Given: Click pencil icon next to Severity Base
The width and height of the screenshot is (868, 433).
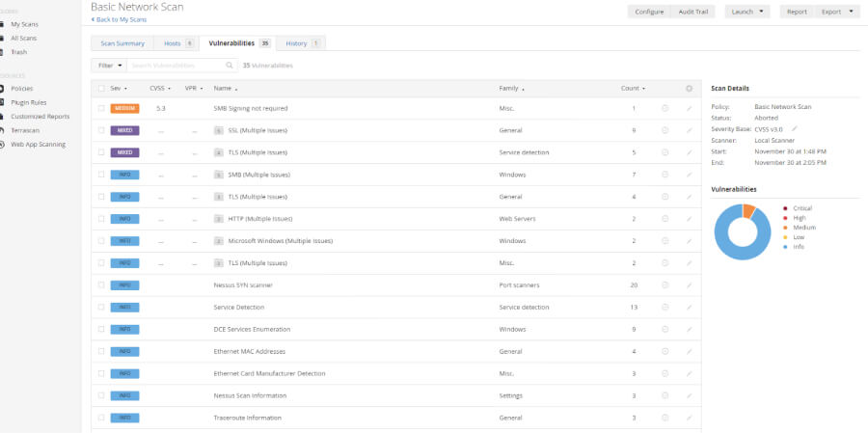Looking at the screenshot, I should pos(795,127).
